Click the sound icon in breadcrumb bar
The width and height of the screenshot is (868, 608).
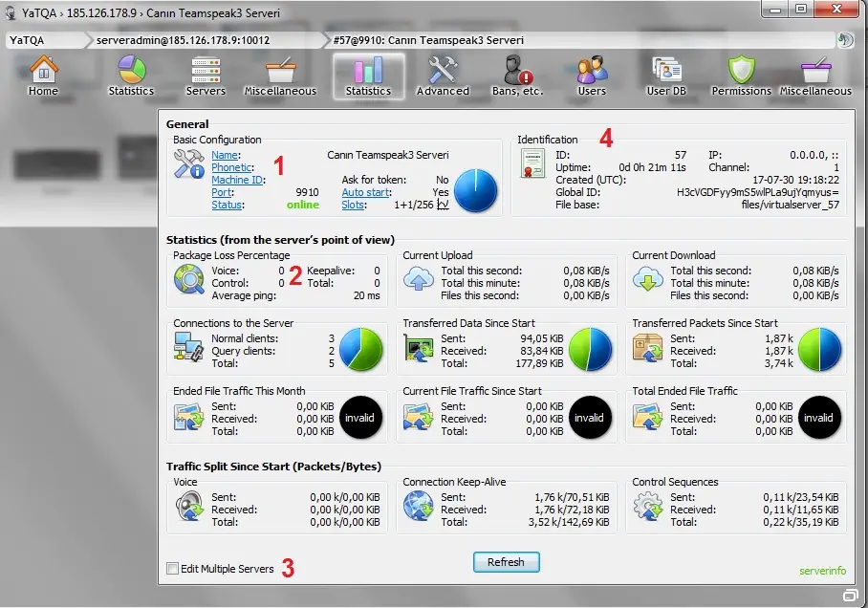coord(845,40)
